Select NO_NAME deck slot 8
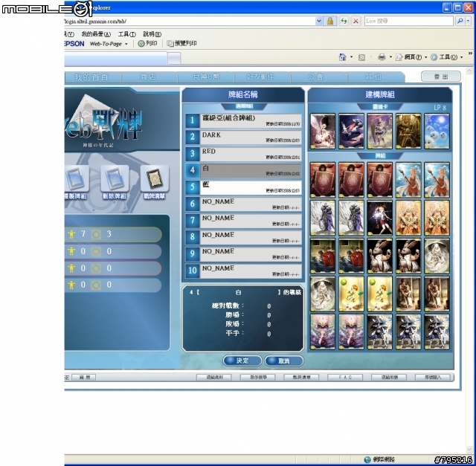The height and width of the screenshot is (466, 476). pos(251,237)
